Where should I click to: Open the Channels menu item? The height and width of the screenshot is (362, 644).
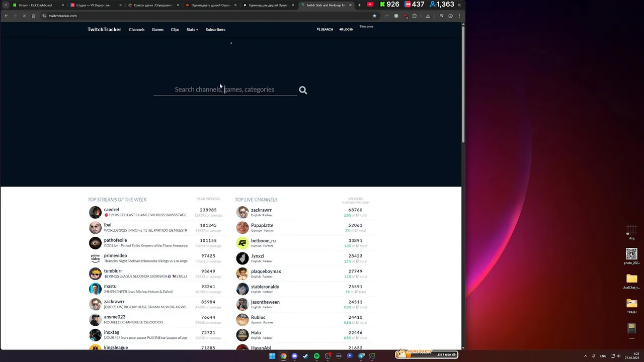(x=136, y=30)
